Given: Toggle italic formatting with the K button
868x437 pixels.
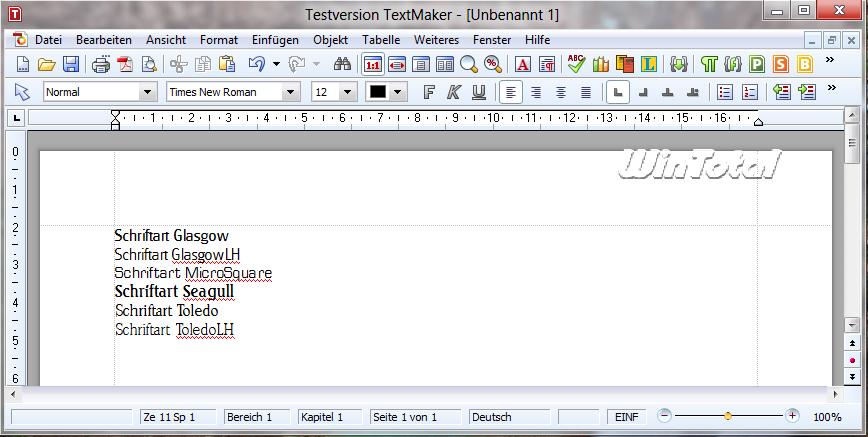Looking at the screenshot, I should 454,92.
